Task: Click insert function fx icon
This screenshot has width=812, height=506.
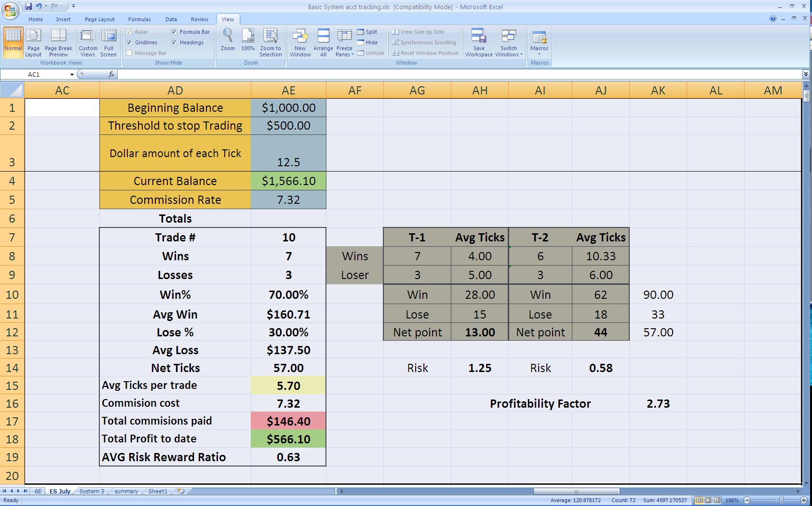Action: coord(111,74)
